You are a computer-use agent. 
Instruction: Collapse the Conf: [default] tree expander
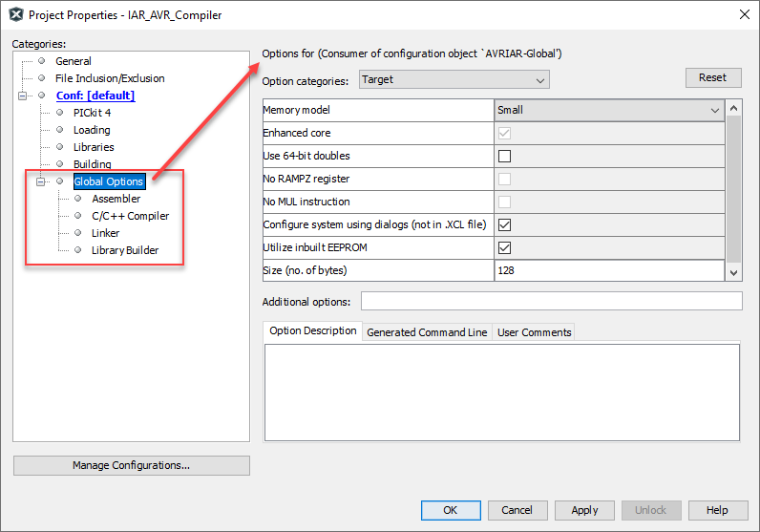click(22, 96)
